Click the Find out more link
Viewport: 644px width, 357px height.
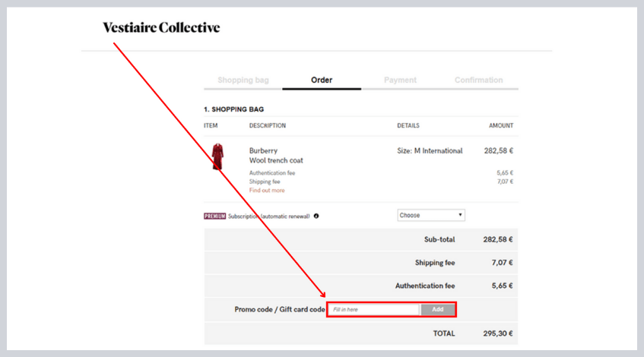267,190
